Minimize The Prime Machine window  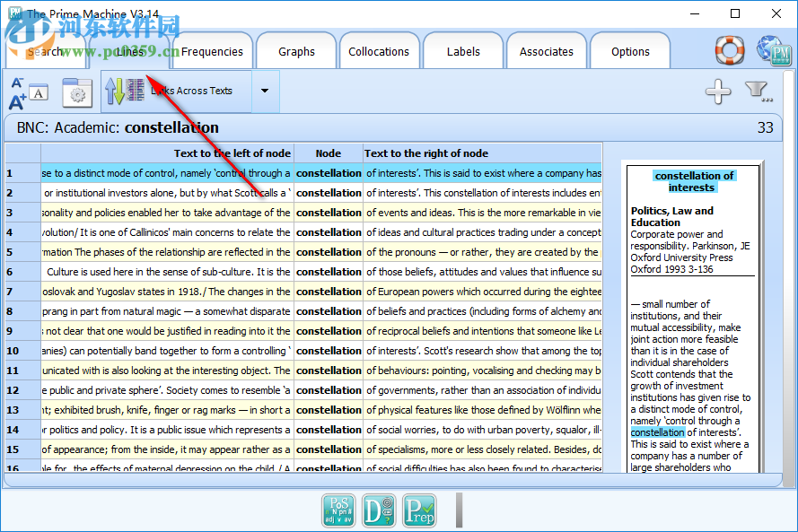[695, 13]
